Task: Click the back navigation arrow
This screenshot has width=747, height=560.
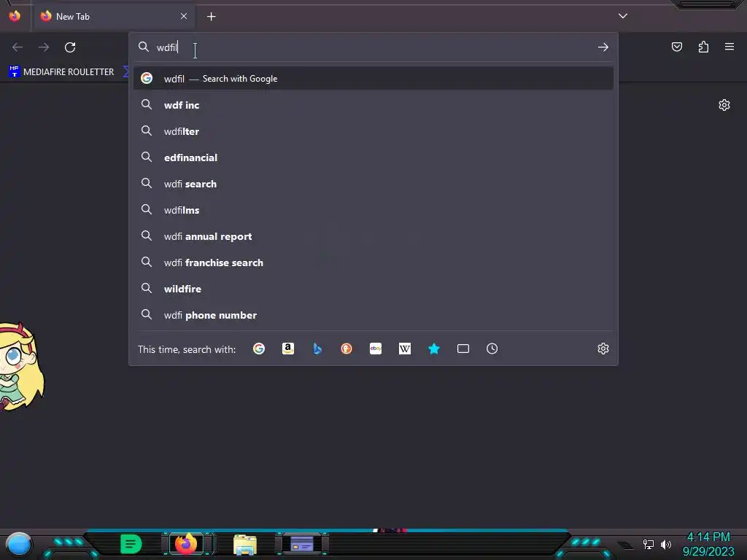Action: coord(18,47)
